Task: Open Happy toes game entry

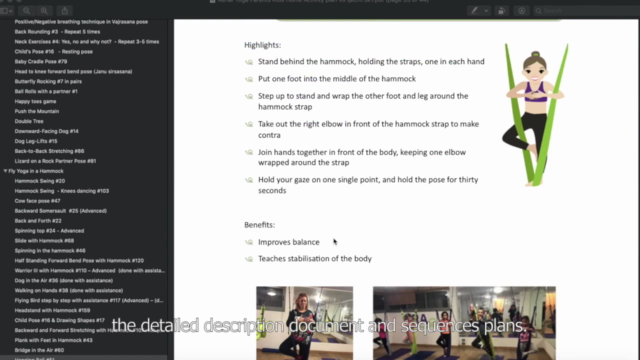Action: point(36,101)
